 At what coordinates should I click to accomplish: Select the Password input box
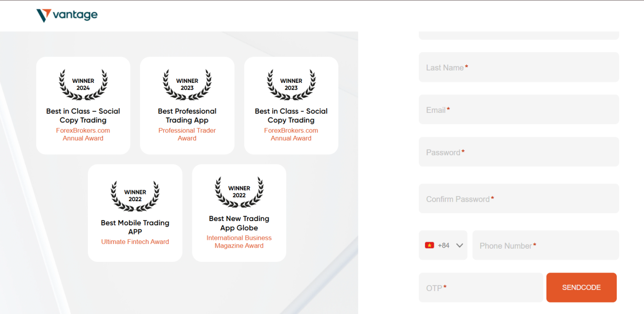pyautogui.click(x=518, y=152)
